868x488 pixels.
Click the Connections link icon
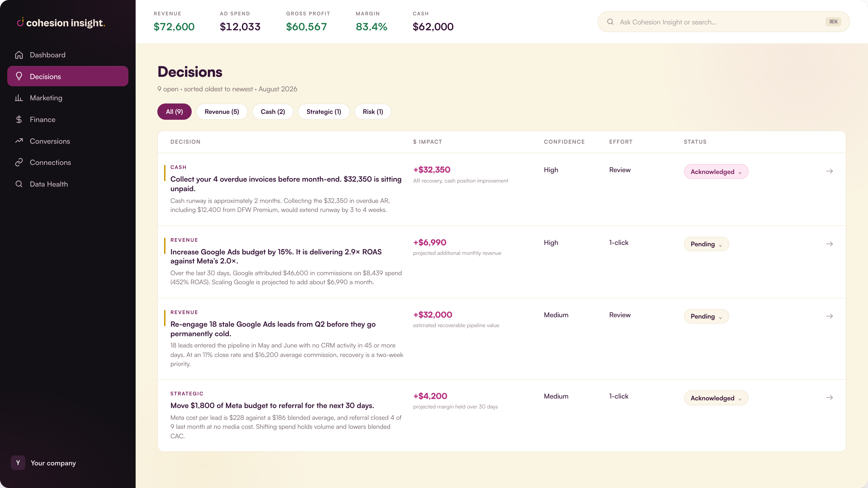[x=19, y=162]
